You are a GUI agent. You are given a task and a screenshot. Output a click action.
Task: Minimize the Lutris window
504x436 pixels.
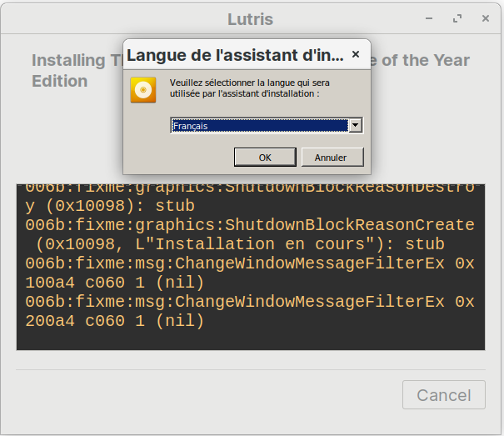[x=429, y=18]
